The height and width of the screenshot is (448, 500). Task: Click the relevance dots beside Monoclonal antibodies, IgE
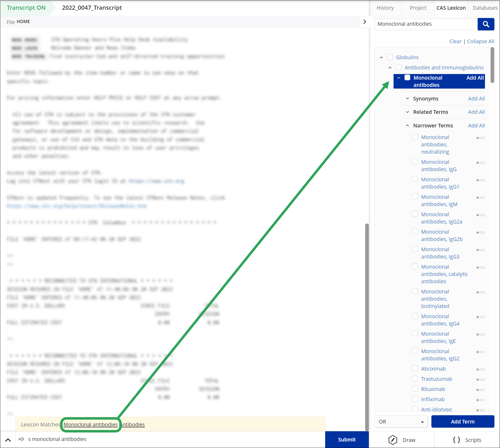click(x=480, y=334)
